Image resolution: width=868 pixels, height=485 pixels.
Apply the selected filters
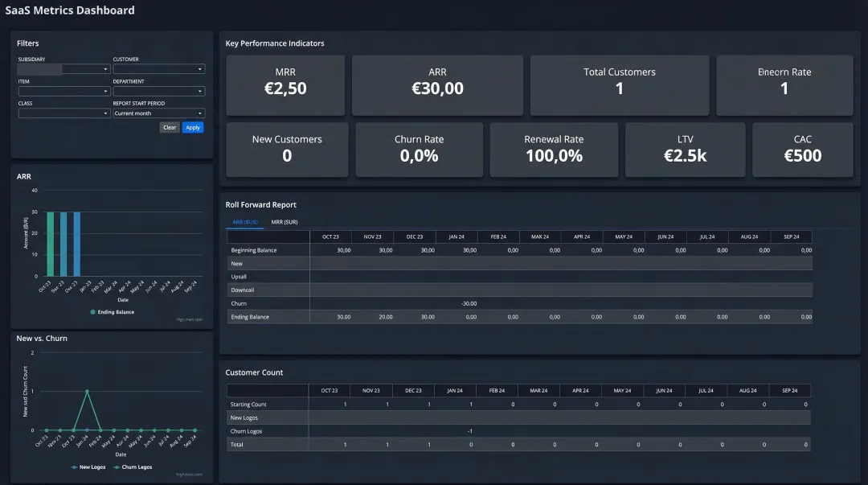[x=193, y=127]
